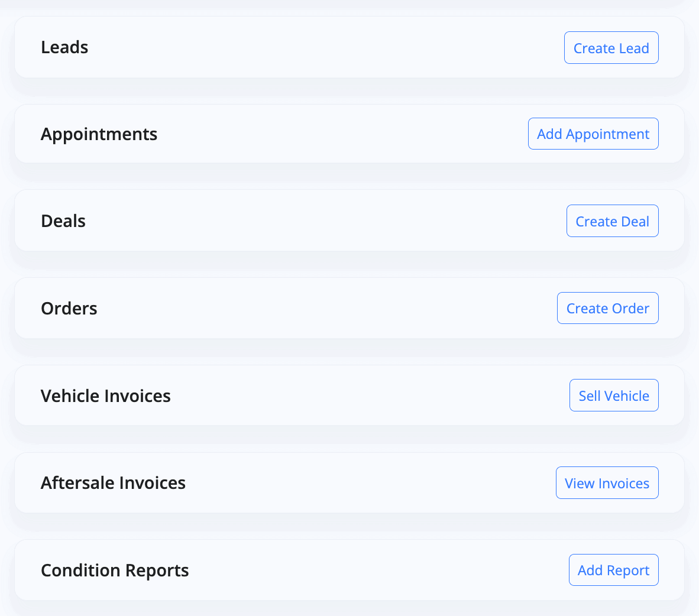Image resolution: width=699 pixels, height=616 pixels.
Task: Select the Appointments section heading
Action: tap(99, 135)
